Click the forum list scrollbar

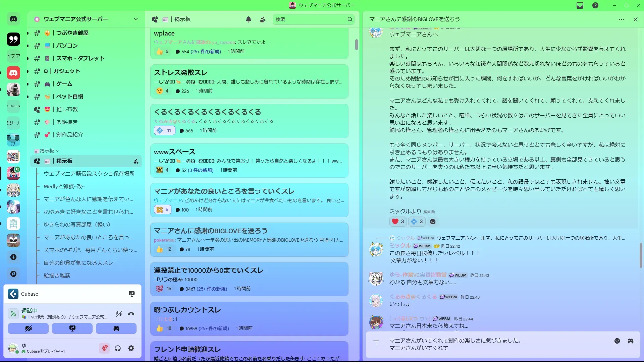click(356, 45)
